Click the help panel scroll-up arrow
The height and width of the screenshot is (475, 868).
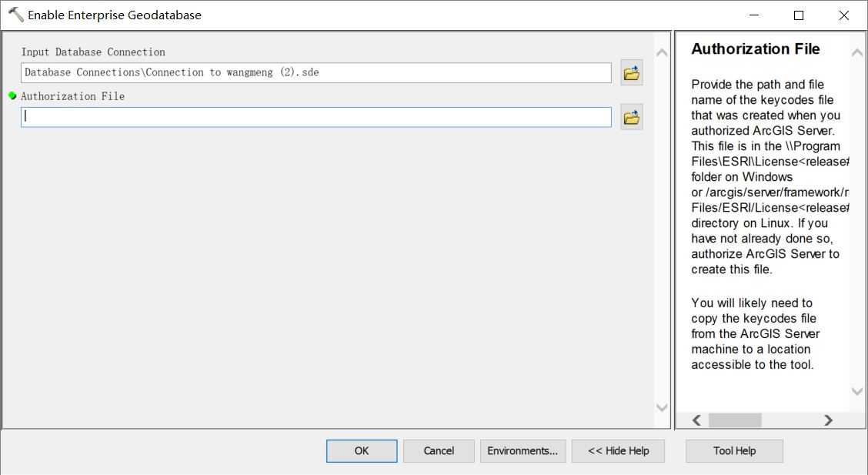(857, 52)
